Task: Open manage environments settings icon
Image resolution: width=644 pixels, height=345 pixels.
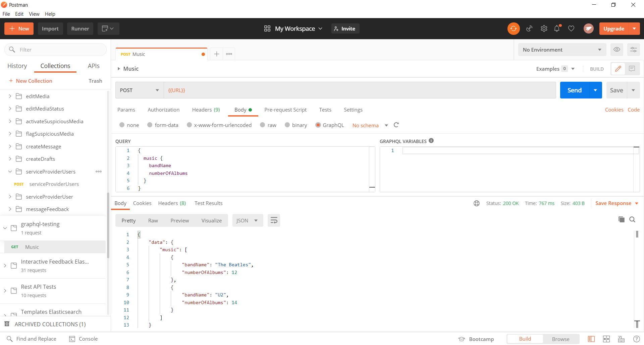Action: [633, 50]
